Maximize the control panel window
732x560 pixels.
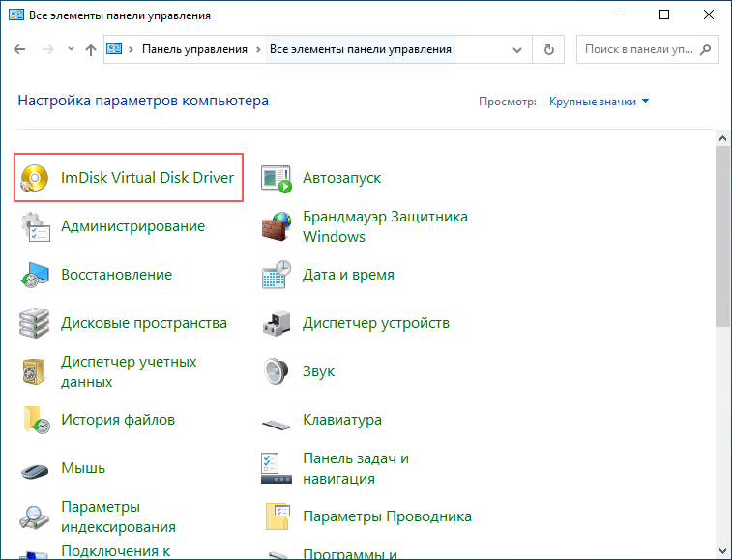tap(664, 15)
